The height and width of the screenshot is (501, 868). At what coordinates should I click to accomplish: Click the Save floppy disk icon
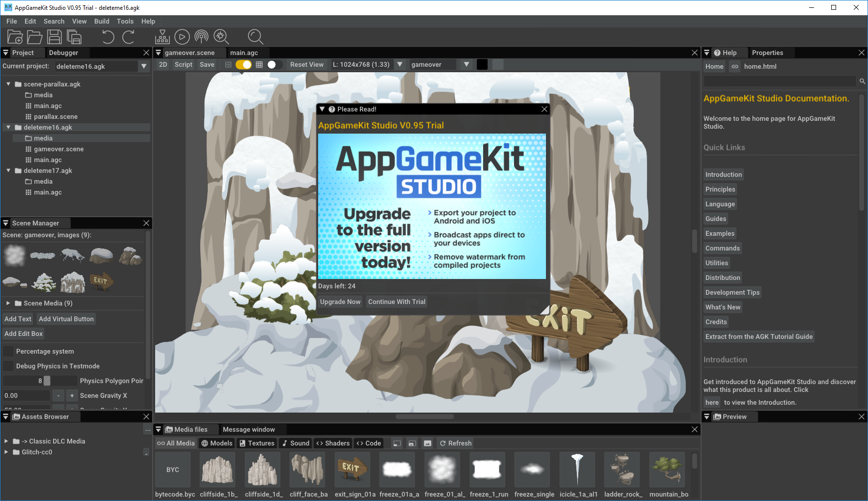[x=54, y=37]
